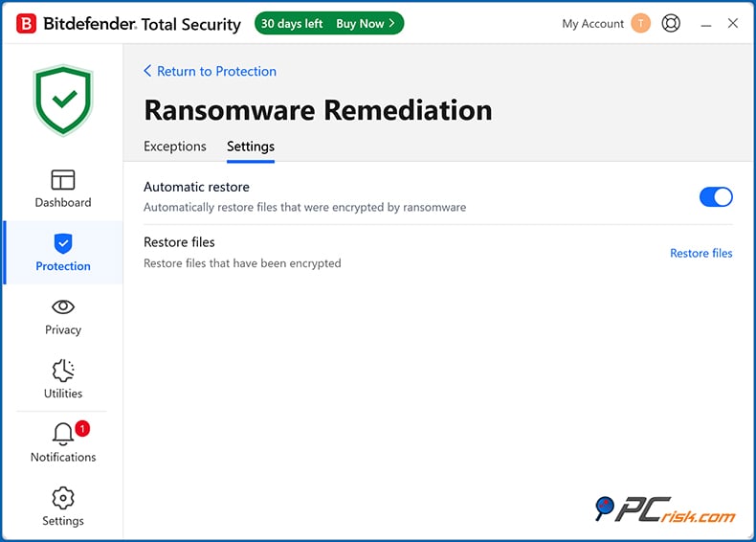
Task: Close the Bitdefender window
Action: click(x=733, y=23)
